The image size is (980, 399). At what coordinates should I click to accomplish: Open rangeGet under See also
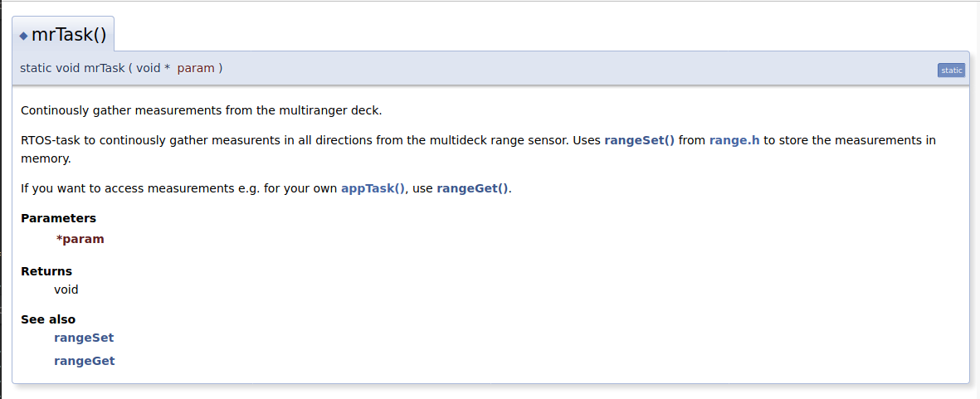click(85, 361)
